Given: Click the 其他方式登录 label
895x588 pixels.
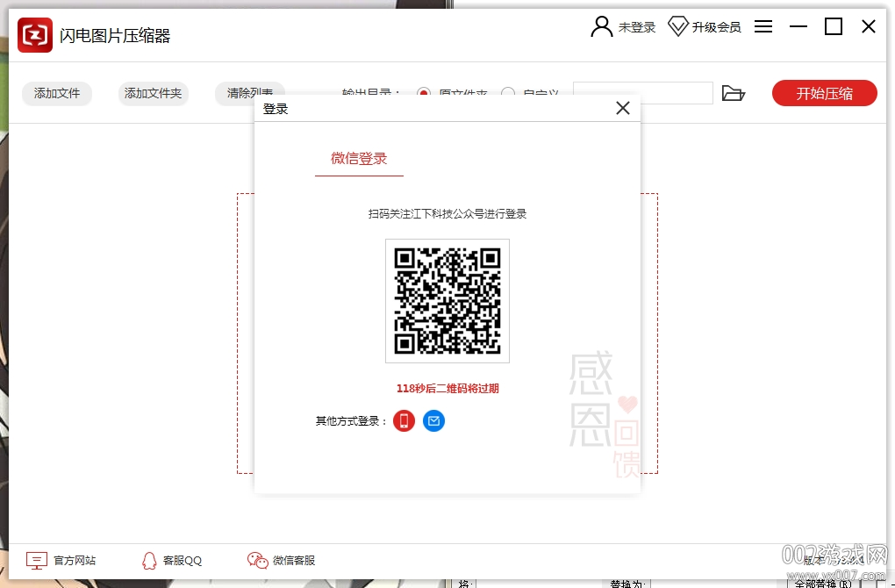Looking at the screenshot, I should [x=352, y=421].
